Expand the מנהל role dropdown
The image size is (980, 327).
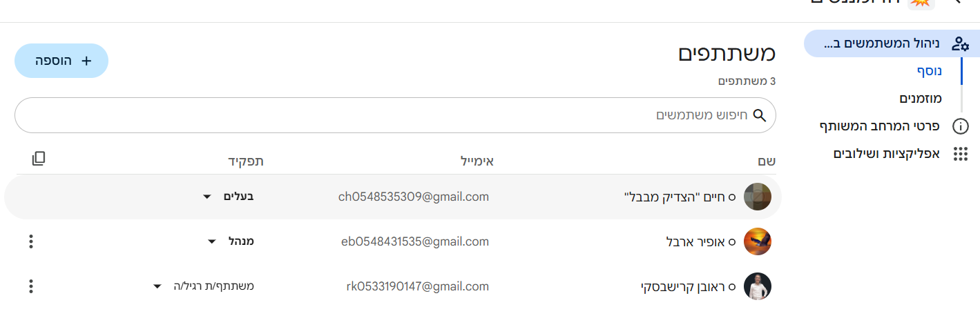(212, 241)
